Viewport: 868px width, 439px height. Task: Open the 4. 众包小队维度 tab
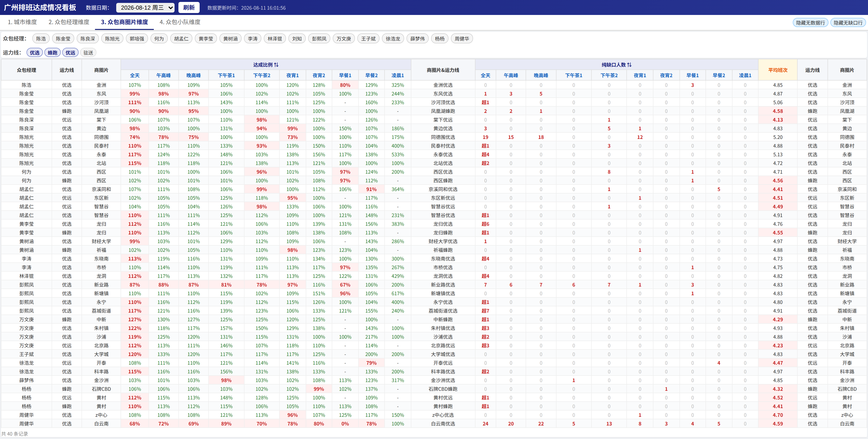pyautogui.click(x=180, y=22)
